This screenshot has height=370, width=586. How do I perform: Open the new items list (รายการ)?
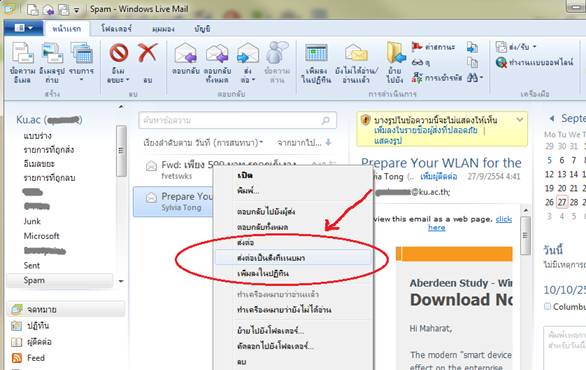click(81, 62)
